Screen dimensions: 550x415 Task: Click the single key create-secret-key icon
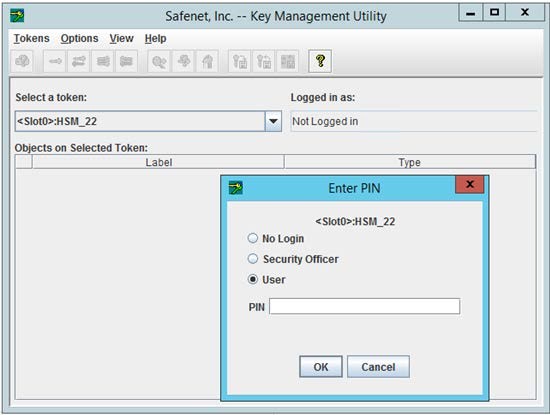point(54,61)
